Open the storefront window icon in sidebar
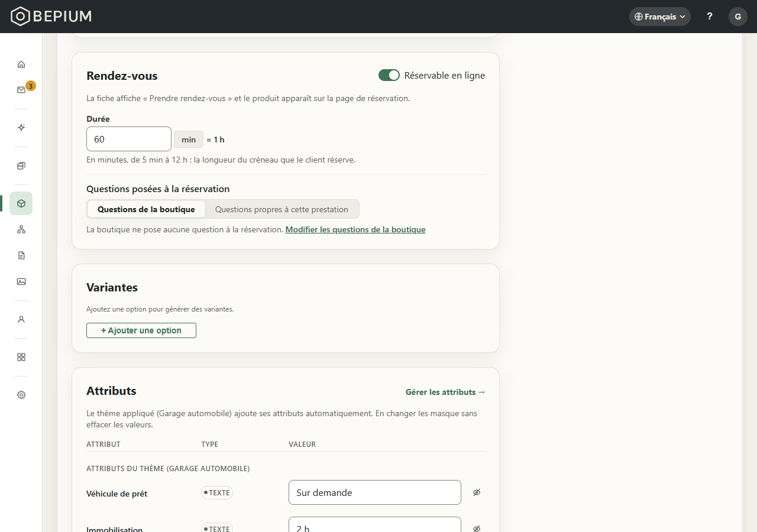The height and width of the screenshot is (532, 757). (21, 166)
